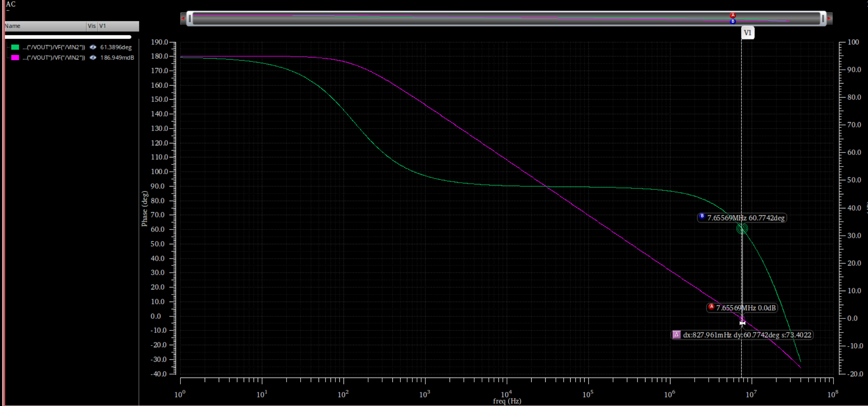Click the magenta color swatch in legend
This screenshot has width=868, height=406.
15,57
